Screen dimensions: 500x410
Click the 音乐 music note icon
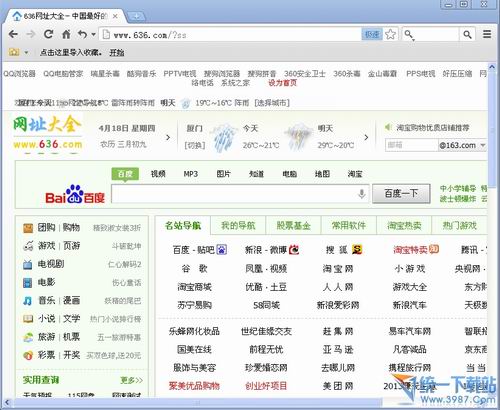tap(27, 301)
